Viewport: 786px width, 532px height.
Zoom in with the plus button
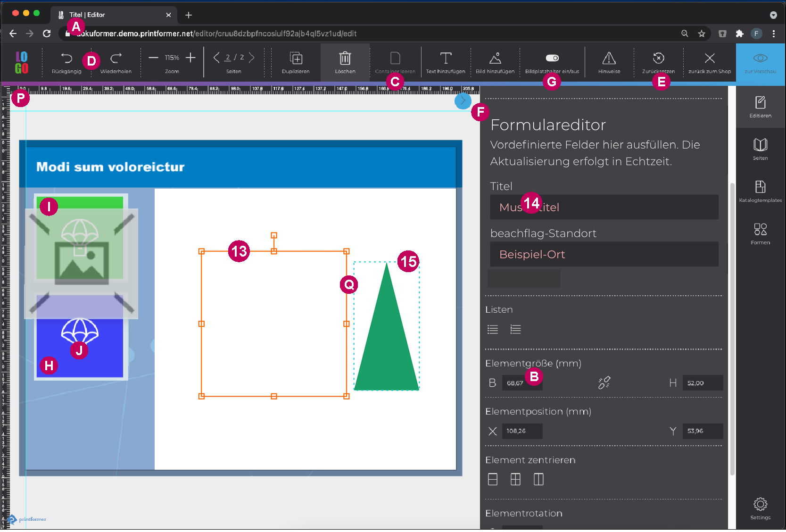coord(190,58)
